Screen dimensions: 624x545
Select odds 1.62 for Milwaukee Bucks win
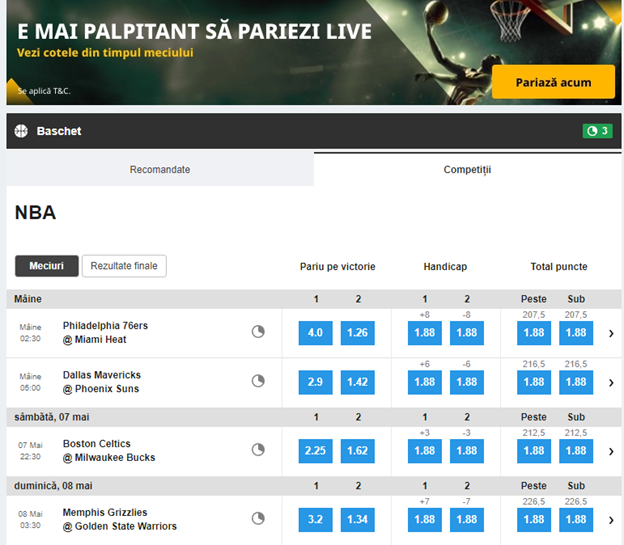point(357,451)
